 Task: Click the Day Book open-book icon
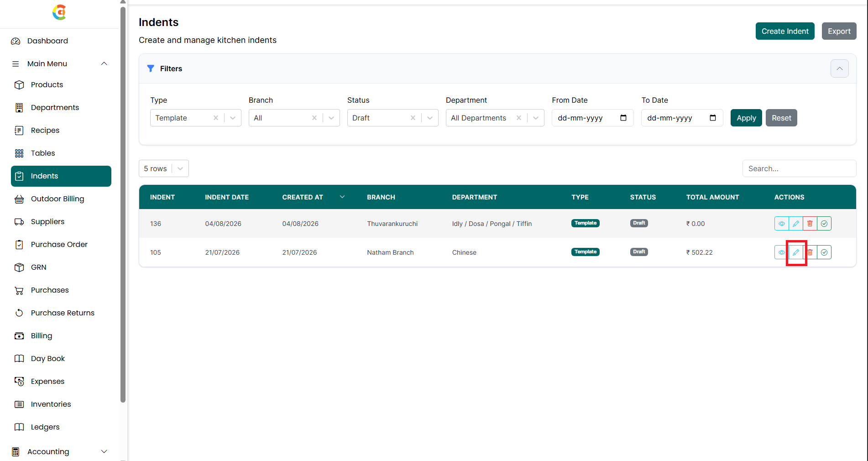pyautogui.click(x=19, y=359)
